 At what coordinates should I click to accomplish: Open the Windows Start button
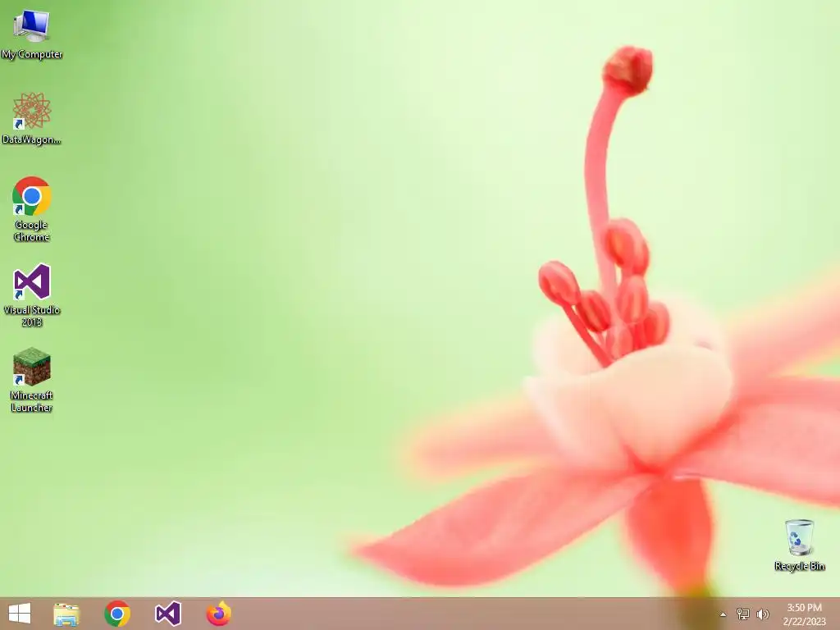[20, 614]
